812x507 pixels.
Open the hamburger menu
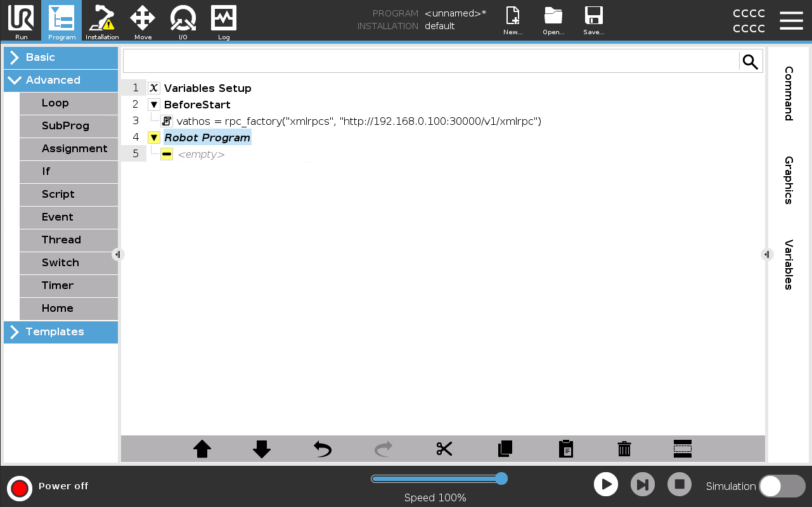791,20
